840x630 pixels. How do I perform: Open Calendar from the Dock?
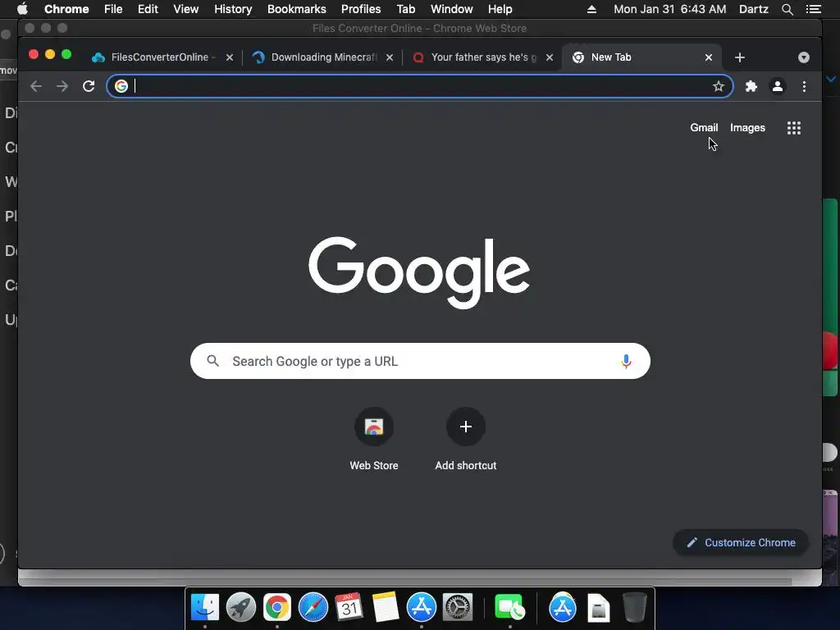349,608
